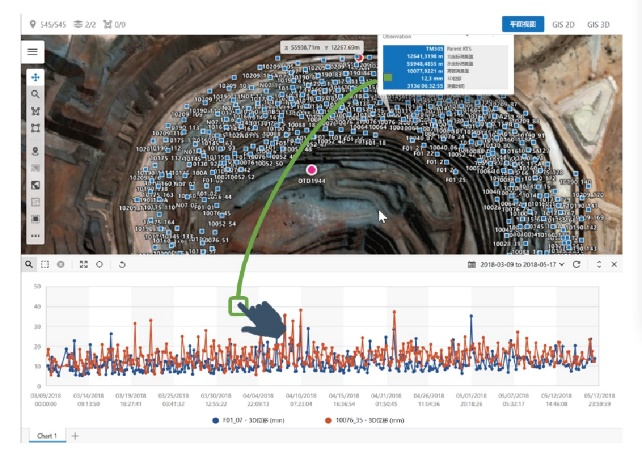642x464 pixels.
Task: Add a new chart tab with plus
Action: 75,436
